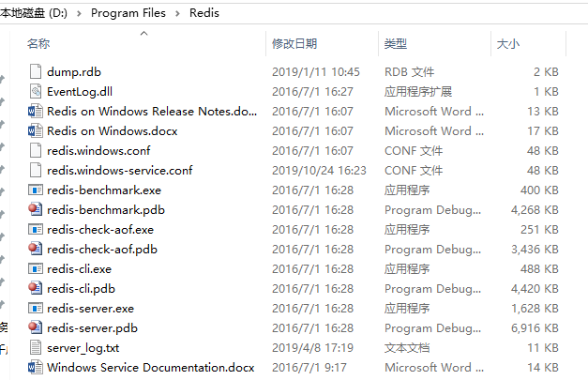
Task: Select the redis-benchmark.exe application icon
Action: 36,190
